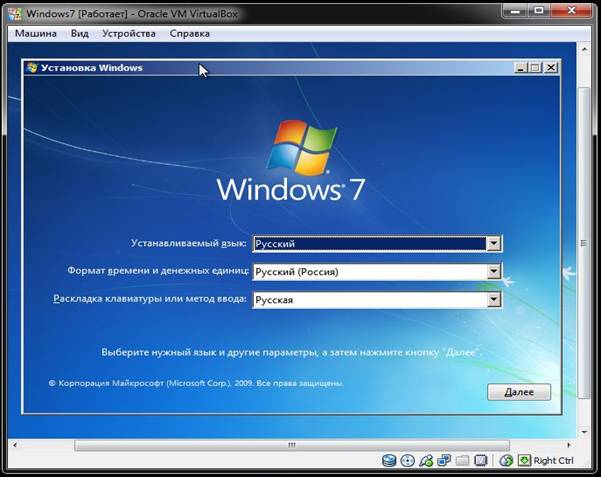Click the vertical scrollbar thumb
601x477 pixels.
tap(584, 243)
